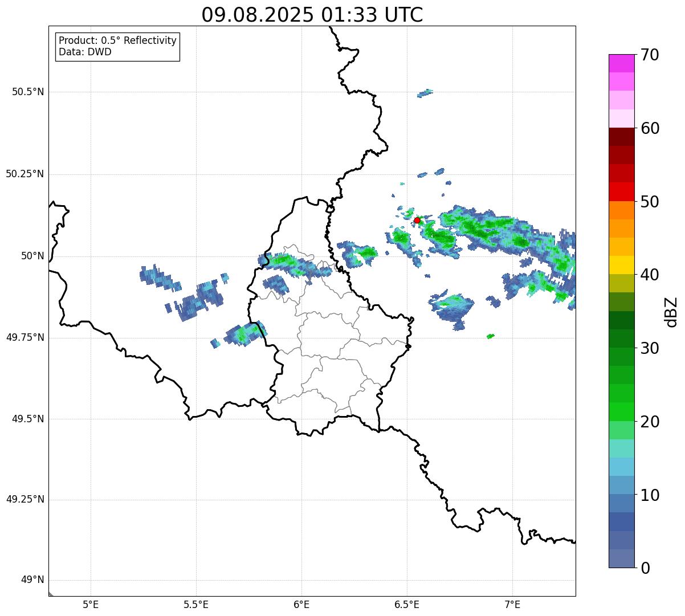Click the title '09.08.2025 01:33 UTC'
Viewport: 685px width, 616px height.
[x=312, y=15]
